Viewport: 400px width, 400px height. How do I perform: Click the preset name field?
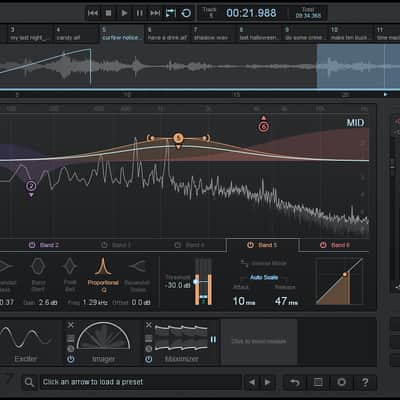click(x=141, y=382)
